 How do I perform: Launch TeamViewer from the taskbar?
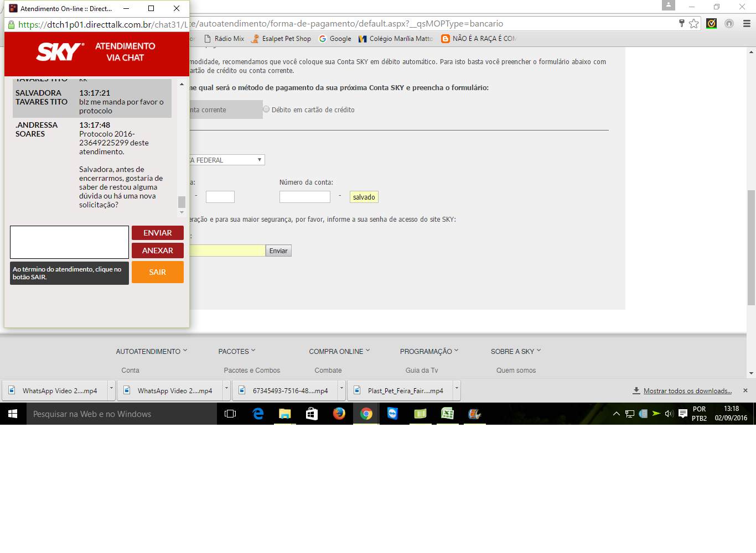[x=392, y=414]
